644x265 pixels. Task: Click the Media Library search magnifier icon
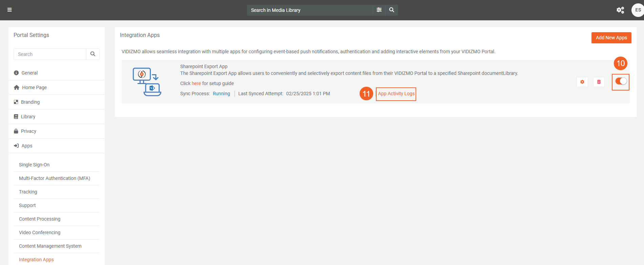(391, 10)
